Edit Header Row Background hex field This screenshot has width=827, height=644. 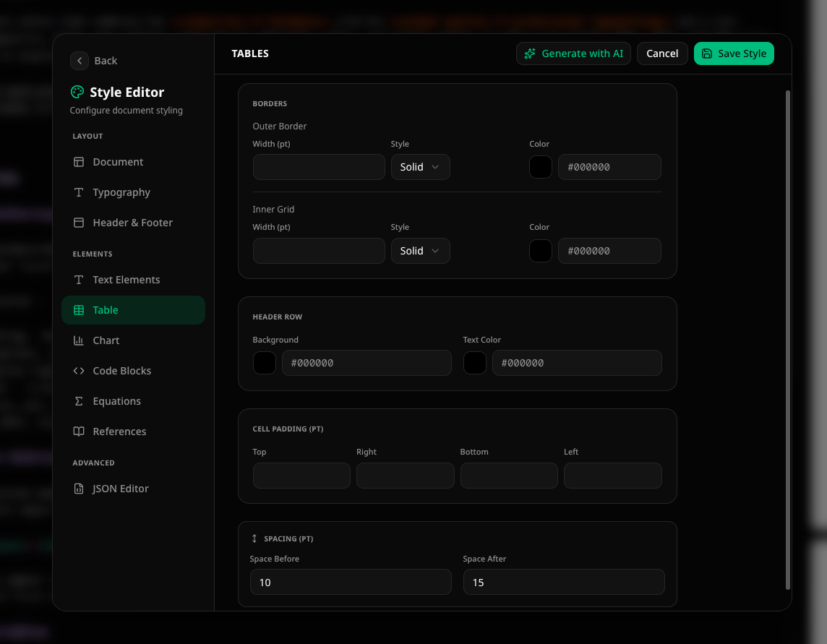point(367,363)
